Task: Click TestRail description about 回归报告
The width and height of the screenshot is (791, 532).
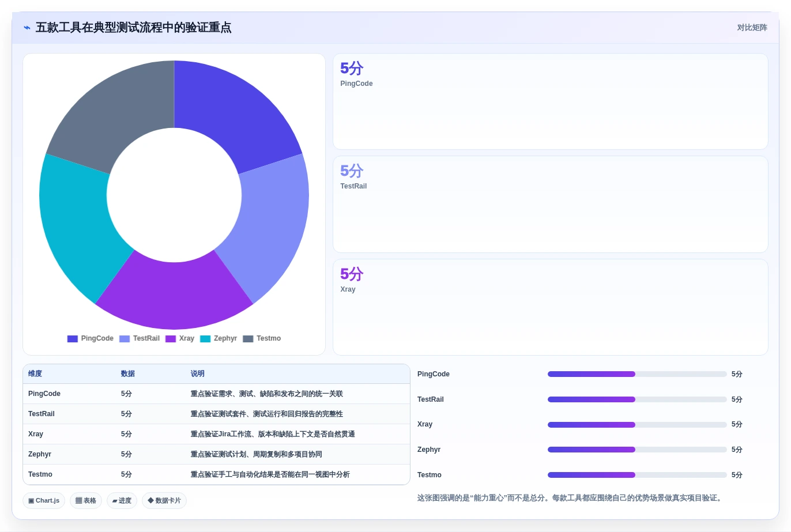Action: [x=267, y=414]
